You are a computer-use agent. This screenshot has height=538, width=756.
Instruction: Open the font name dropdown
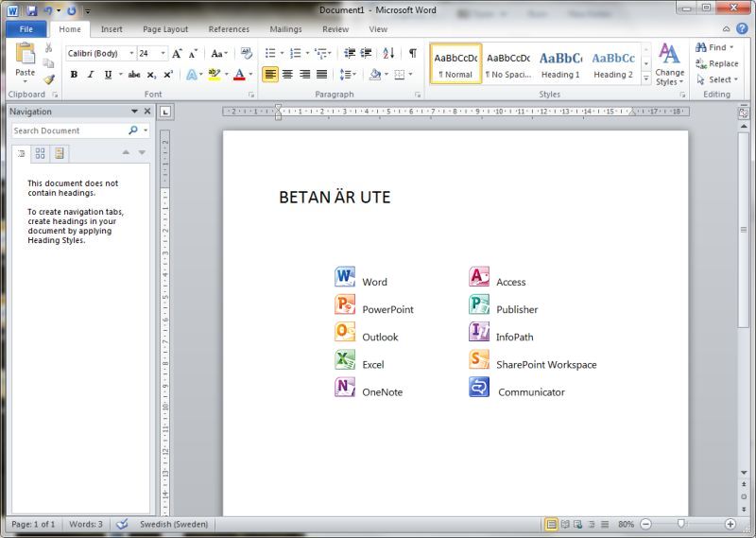(x=131, y=54)
